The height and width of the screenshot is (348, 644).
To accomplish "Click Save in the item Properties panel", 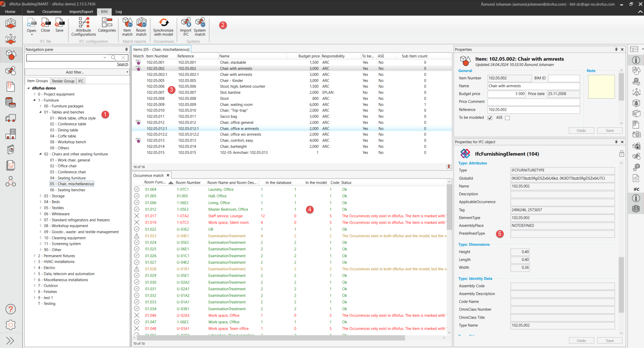I will coord(610,131).
